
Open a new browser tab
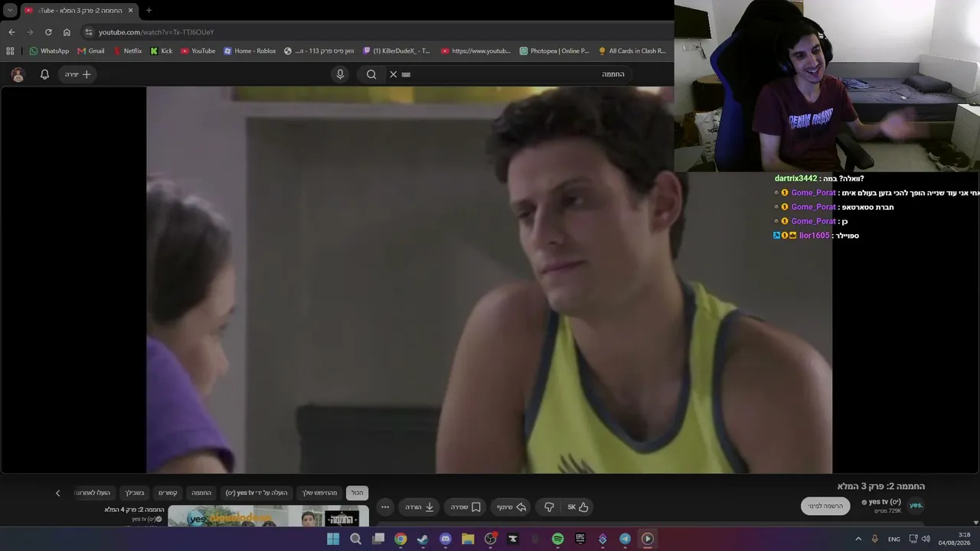pyautogui.click(x=149, y=11)
